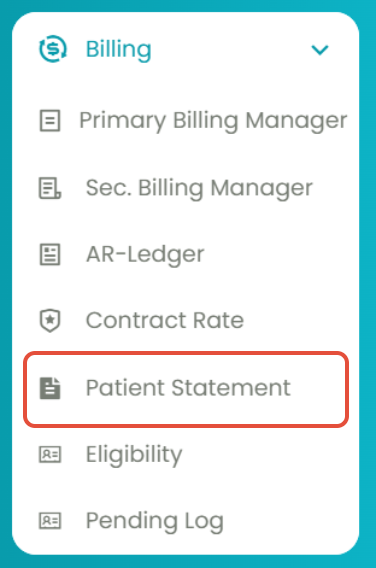Click the Primary Billing Manager document icon
This screenshot has width=376, height=568.
[x=50, y=120]
